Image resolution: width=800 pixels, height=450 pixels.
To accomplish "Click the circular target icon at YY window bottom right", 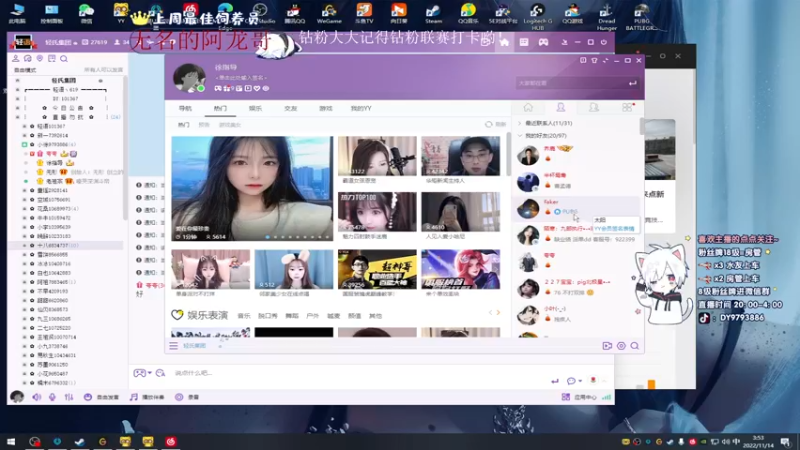I will 621,346.
